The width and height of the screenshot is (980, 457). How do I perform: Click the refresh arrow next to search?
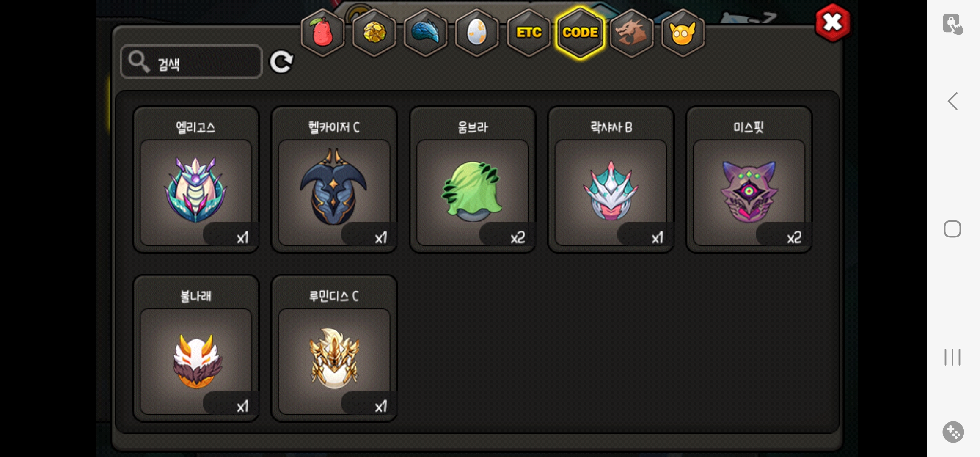point(281,62)
